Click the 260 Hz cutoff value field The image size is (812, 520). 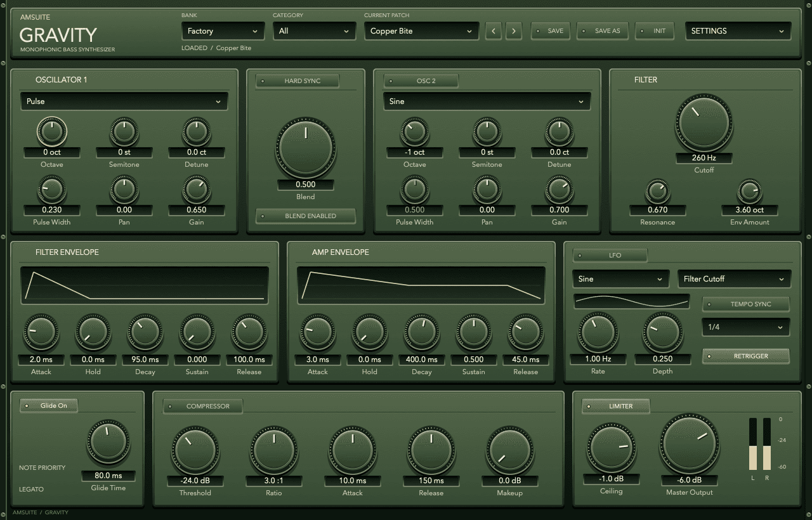coord(704,159)
